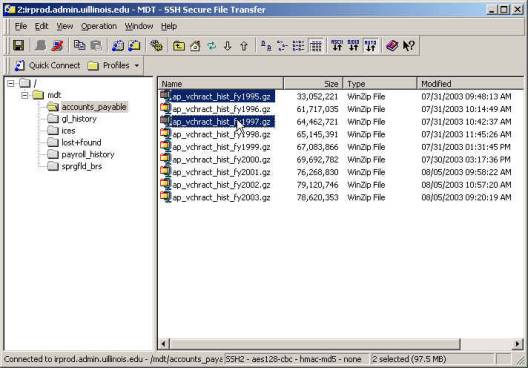
Task: Select file ap_vchract_hist_fy1996.gz
Action: pos(221,109)
